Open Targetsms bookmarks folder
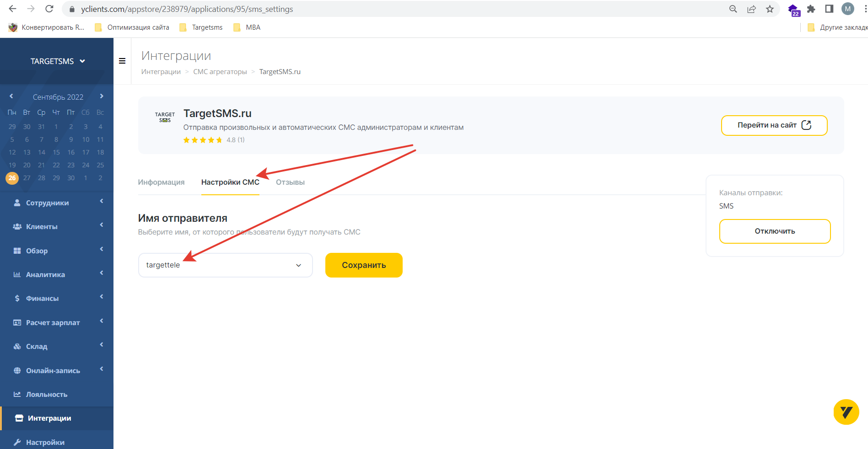 point(201,27)
